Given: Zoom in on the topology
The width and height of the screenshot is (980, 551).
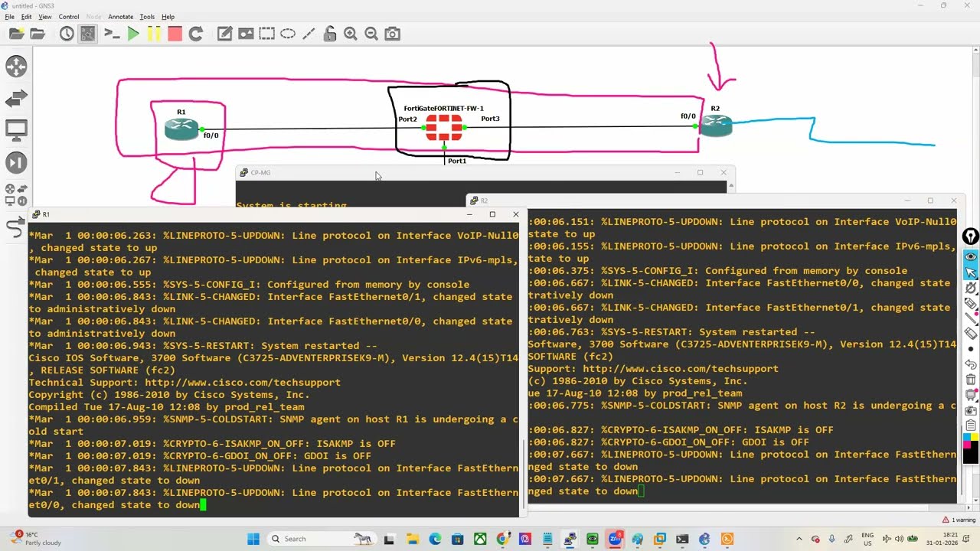Looking at the screenshot, I should pyautogui.click(x=351, y=34).
